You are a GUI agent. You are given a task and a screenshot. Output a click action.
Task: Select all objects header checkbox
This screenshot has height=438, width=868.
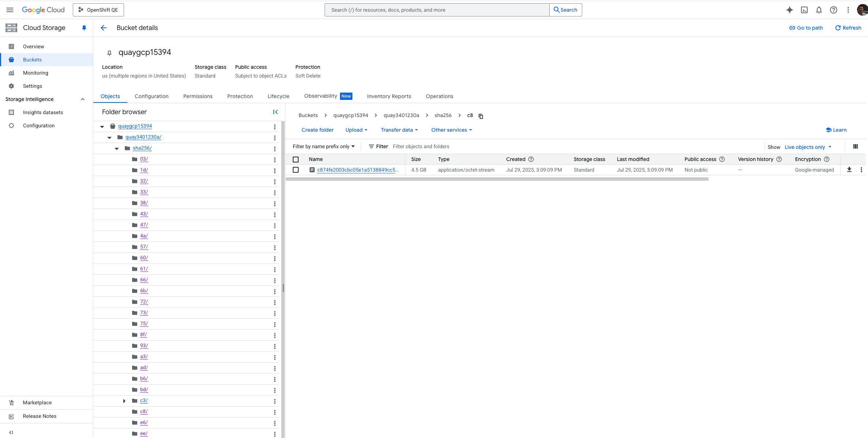(296, 160)
